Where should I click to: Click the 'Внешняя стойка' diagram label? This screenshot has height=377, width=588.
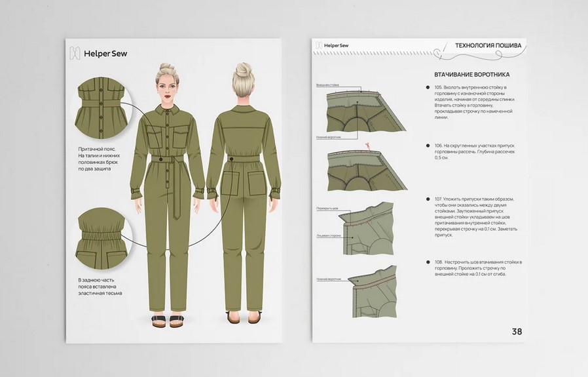[x=326, y=85]
